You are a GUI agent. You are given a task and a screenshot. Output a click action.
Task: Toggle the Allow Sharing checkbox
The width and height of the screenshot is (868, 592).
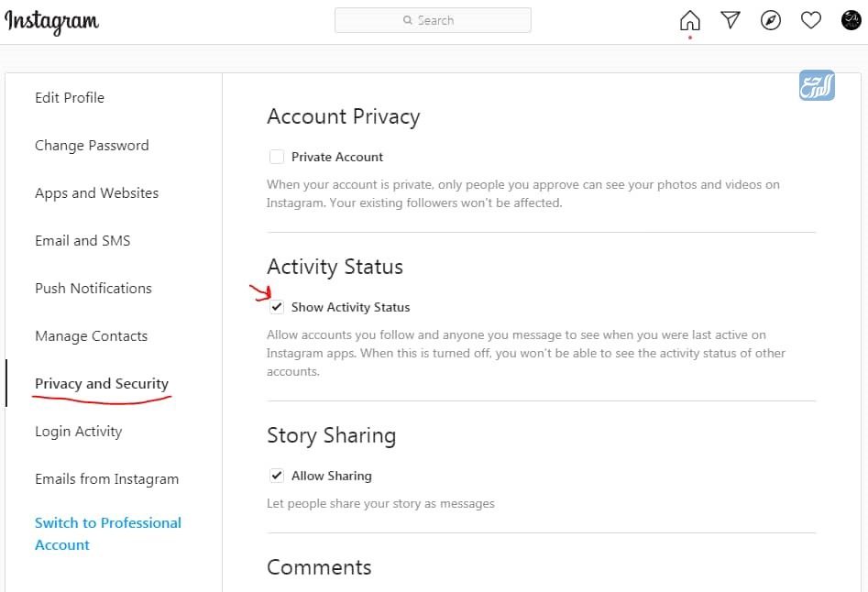[277, 476]
